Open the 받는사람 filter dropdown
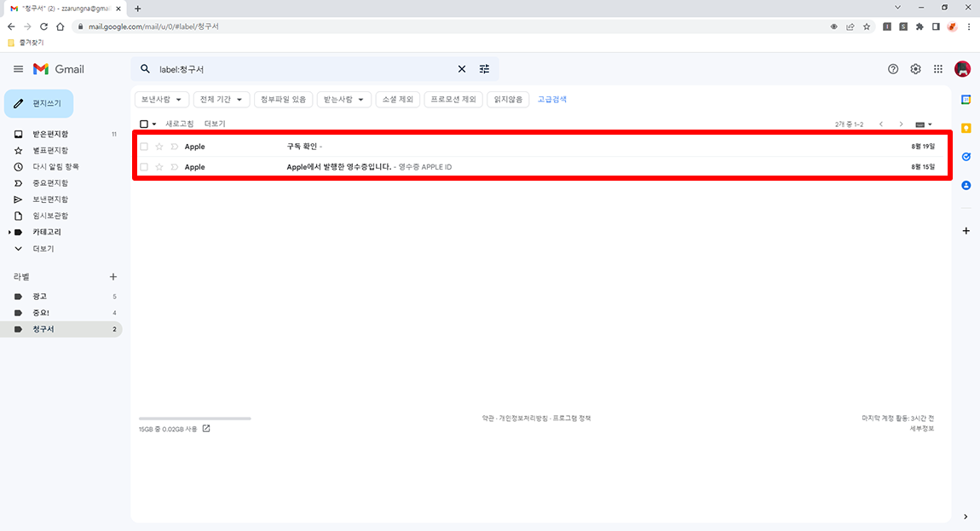 (343, 100)
